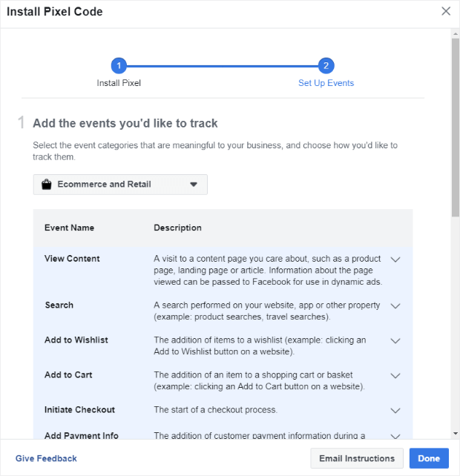460x476 pixels.
Task: Click the Email Instructions button
Action: click(x=357, y=458)
